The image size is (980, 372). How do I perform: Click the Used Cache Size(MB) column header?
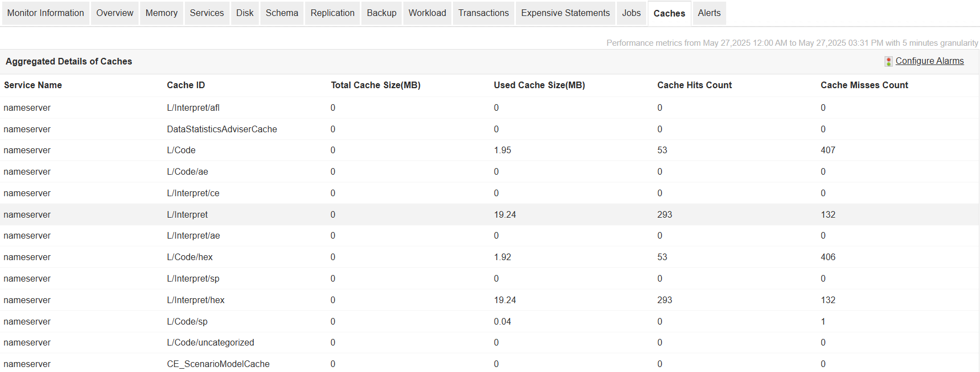click(x=539, y=85)
